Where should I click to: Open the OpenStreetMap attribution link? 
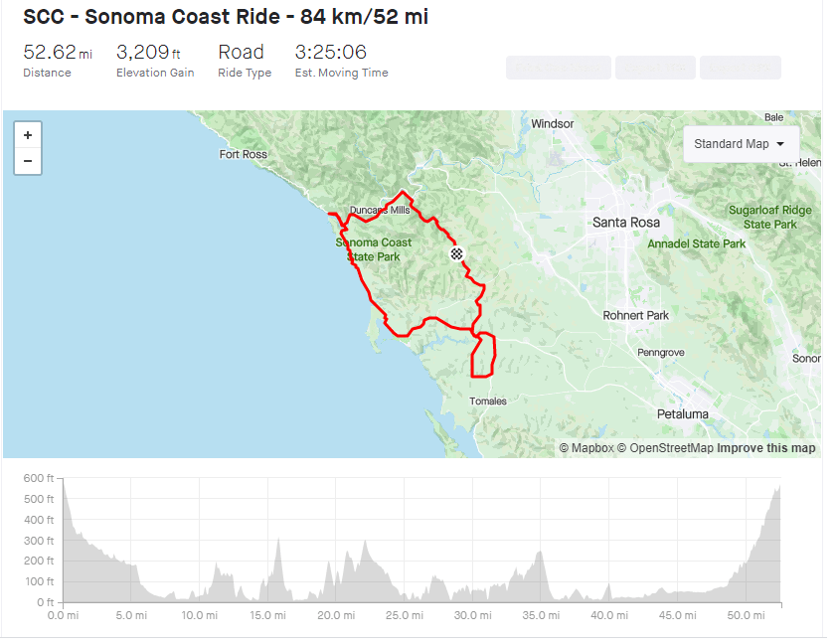[x=664, y=448]
